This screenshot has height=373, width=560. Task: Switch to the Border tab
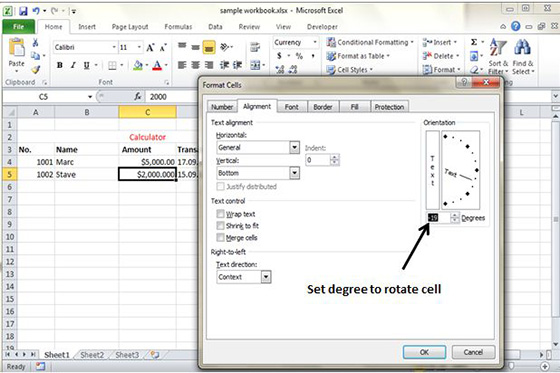[x=323, y=107]
